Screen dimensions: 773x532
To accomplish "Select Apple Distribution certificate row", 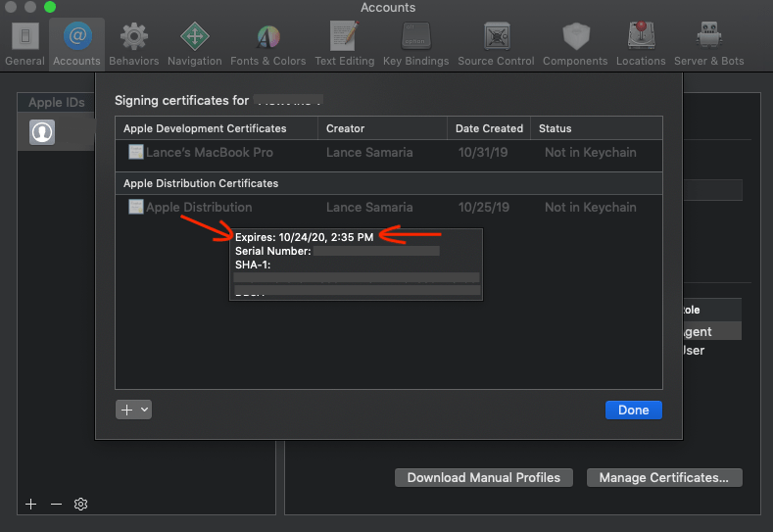I will (389, 207).
